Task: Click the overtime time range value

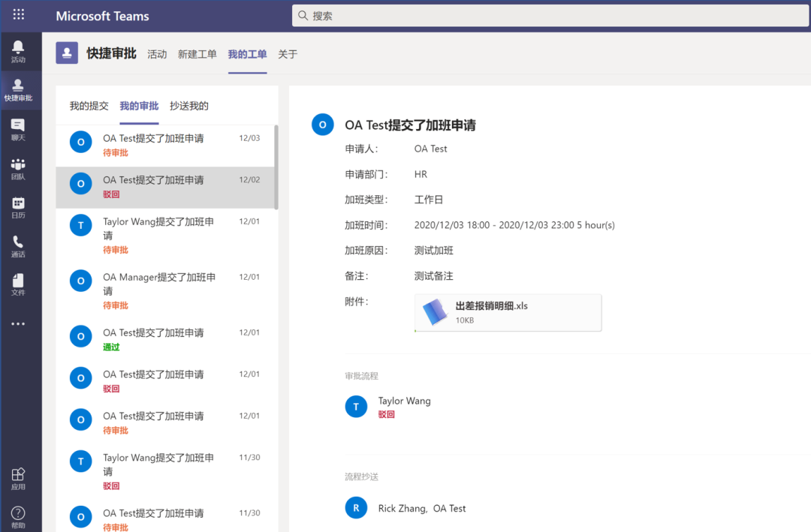Action: coord(514,225)
